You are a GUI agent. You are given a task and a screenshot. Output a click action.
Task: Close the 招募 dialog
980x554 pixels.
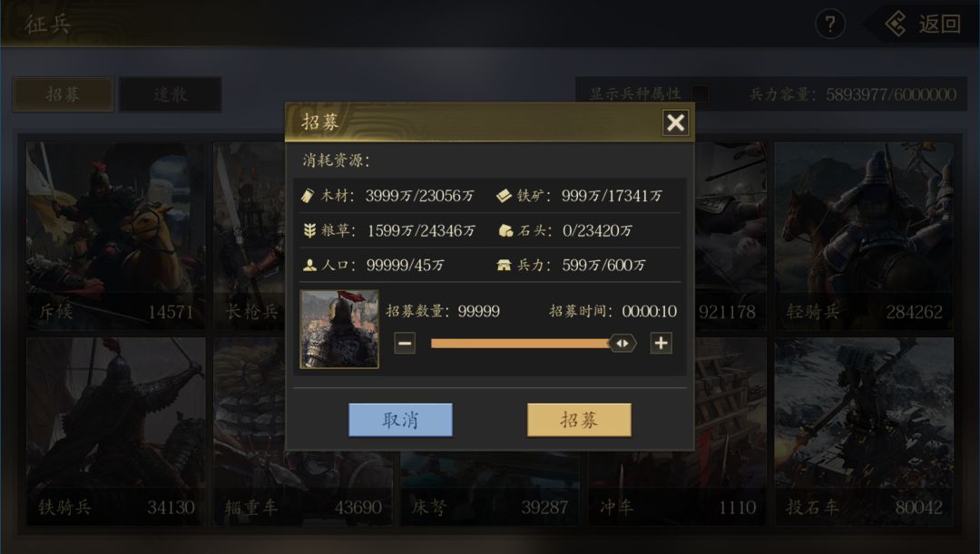[675, 122]
